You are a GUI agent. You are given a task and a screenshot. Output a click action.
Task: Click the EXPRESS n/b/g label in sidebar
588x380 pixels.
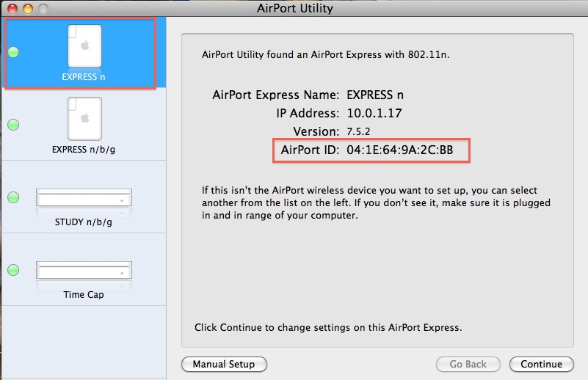click(x=84, y=150)
